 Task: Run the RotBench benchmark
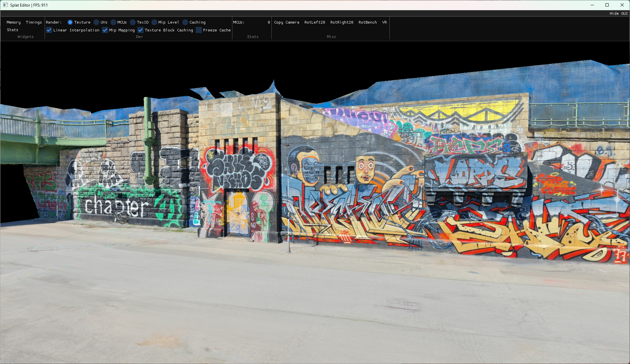coord(367,22)
